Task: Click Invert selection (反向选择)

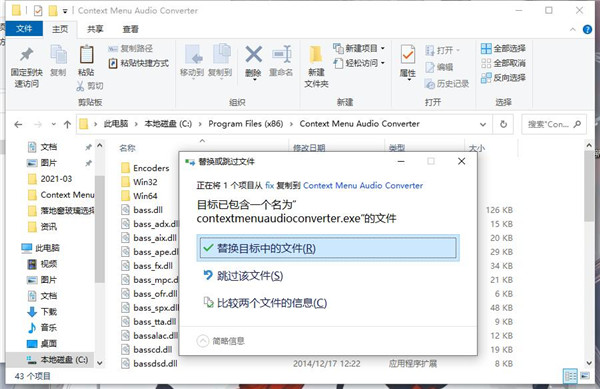Action: (x=503, y=78)
